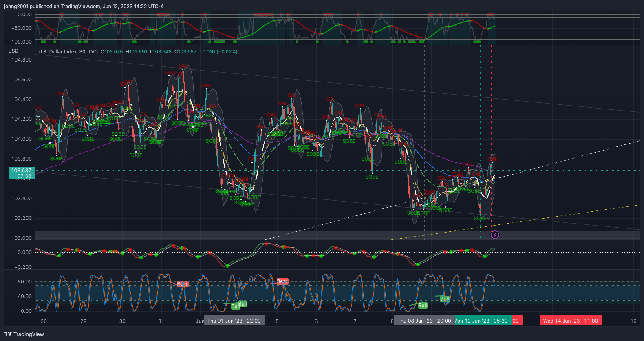644x341 pixels.
Task: Click the chart title U.S. Dollar Index, 30, TVC
Action: [x=68, y=52]
